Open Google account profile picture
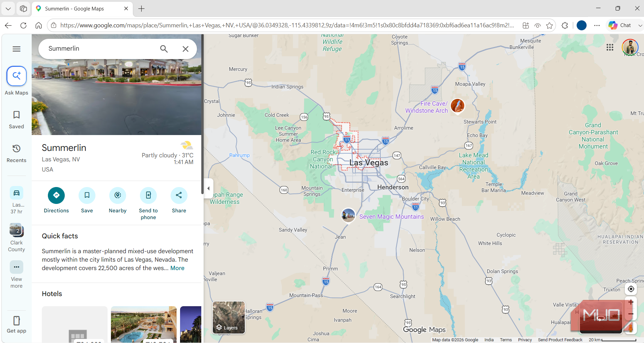 click(x=630, y=47)
